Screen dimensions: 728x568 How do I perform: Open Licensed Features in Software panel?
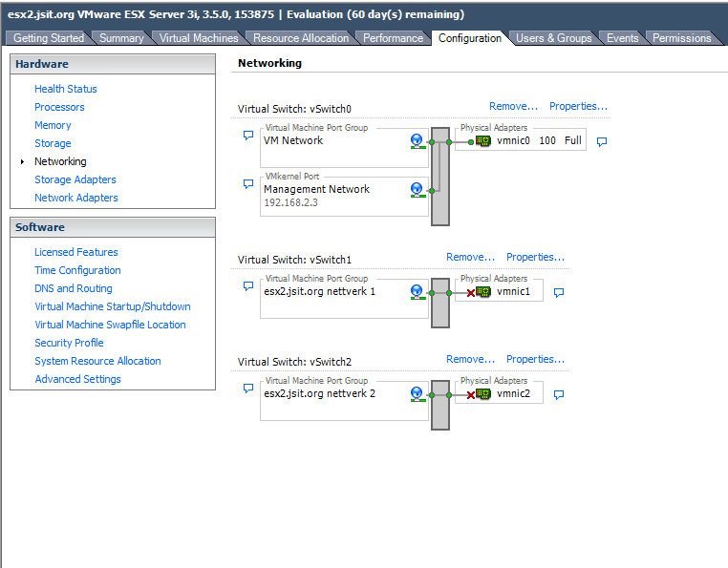coord(76,252)
